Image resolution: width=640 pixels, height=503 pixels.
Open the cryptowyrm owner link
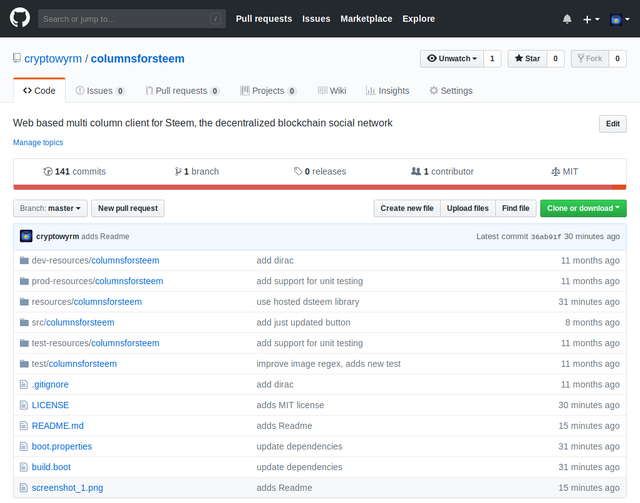click(53, 59)
